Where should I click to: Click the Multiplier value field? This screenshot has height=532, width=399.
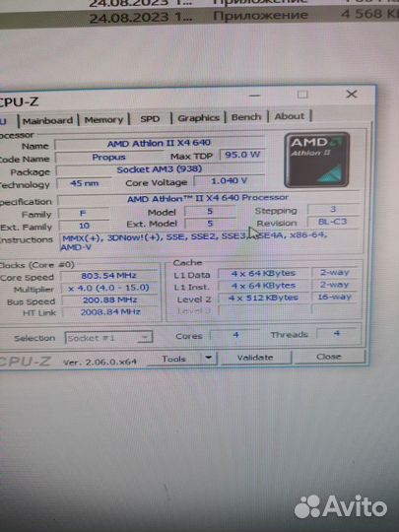pyautogui.click(x=109, y=288)
